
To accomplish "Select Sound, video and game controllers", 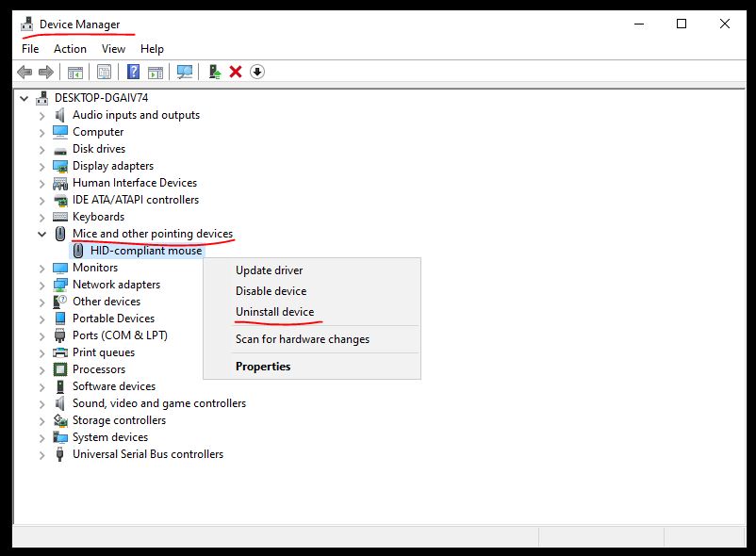I will pyautogui.click(x=159, y=403).
